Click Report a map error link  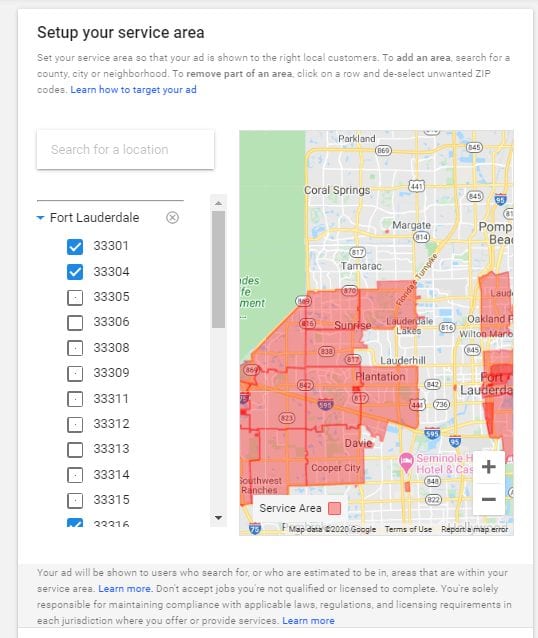[x=475, y=529]
